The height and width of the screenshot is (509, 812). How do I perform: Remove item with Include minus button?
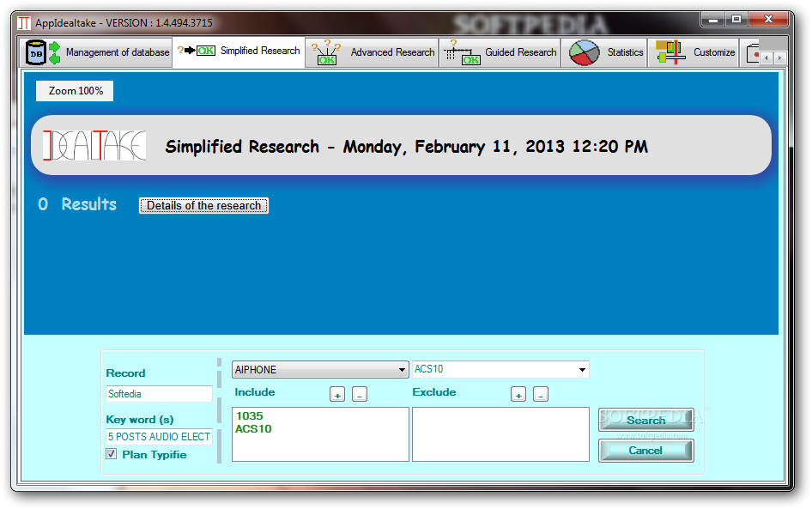pos(360,395)
